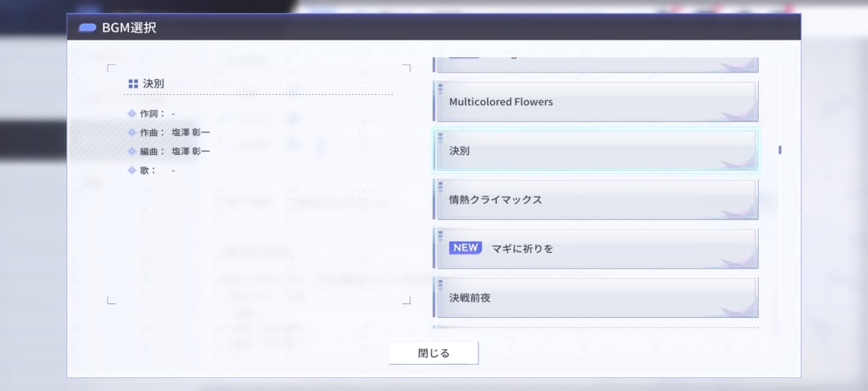The image size is (868, 391).
Task: Click the drag dots on 決戦前夜 row
Action: [x=441, y=286]
